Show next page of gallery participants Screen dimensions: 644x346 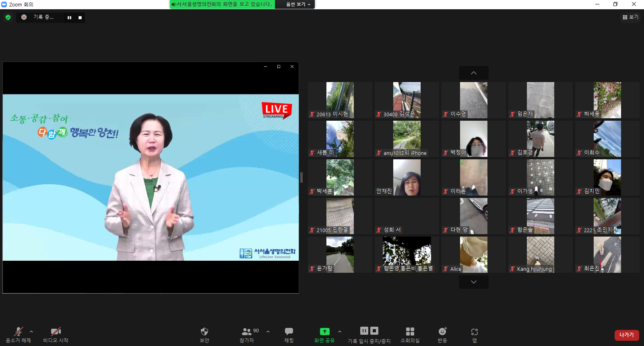pyautogui.click(x=474, y=282)
